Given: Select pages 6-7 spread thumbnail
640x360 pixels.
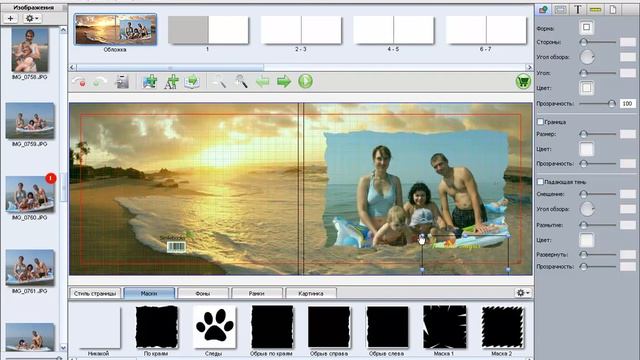Looking at the screenshot, I should [x=486, y=30].
